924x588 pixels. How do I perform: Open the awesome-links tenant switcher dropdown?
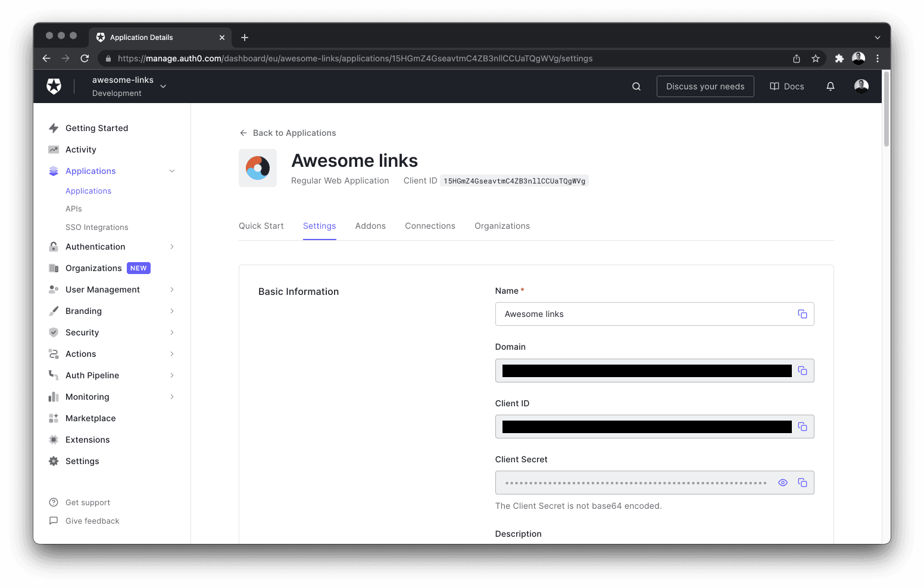[163, 86]
